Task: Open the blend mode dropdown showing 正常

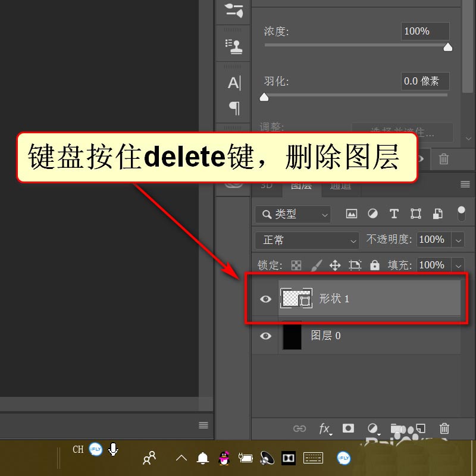Action: click(306, 240)
